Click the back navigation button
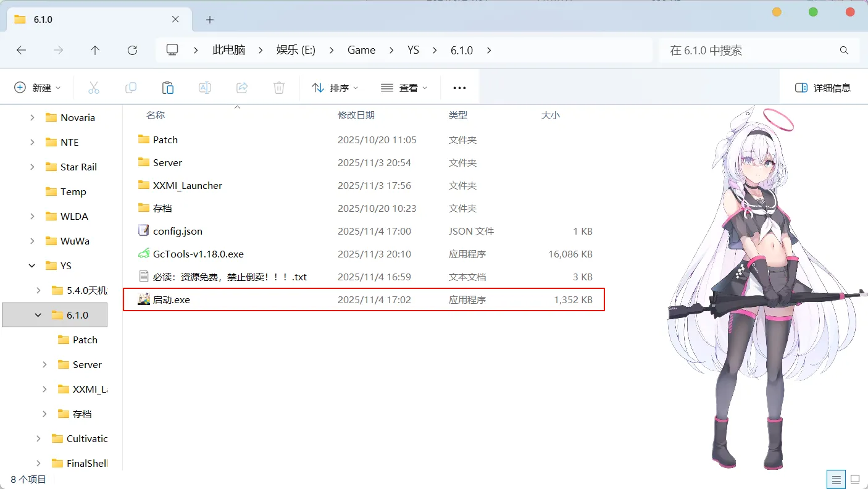868x489 pixels. point(21,50)
